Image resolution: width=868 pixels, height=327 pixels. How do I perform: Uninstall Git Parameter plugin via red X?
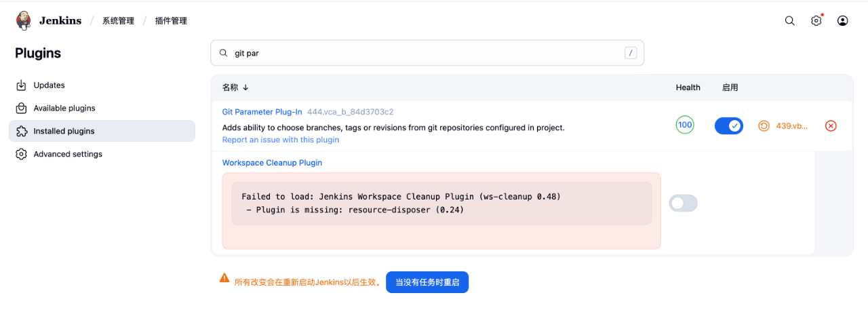point(831,126)
